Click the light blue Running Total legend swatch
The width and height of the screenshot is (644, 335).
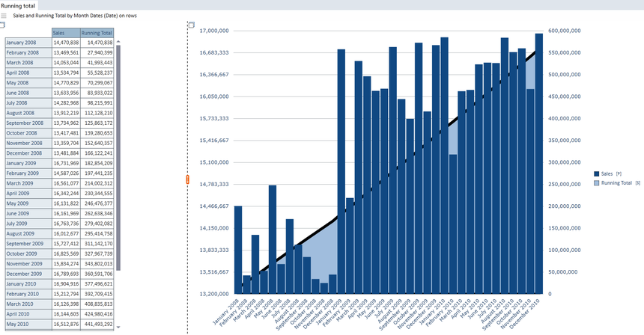597,183
